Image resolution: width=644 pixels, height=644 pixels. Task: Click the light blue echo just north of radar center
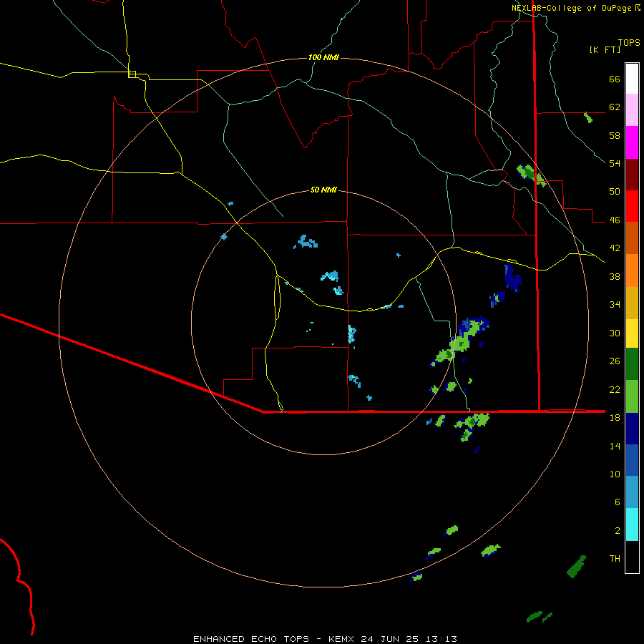click(x=330, y=275)
